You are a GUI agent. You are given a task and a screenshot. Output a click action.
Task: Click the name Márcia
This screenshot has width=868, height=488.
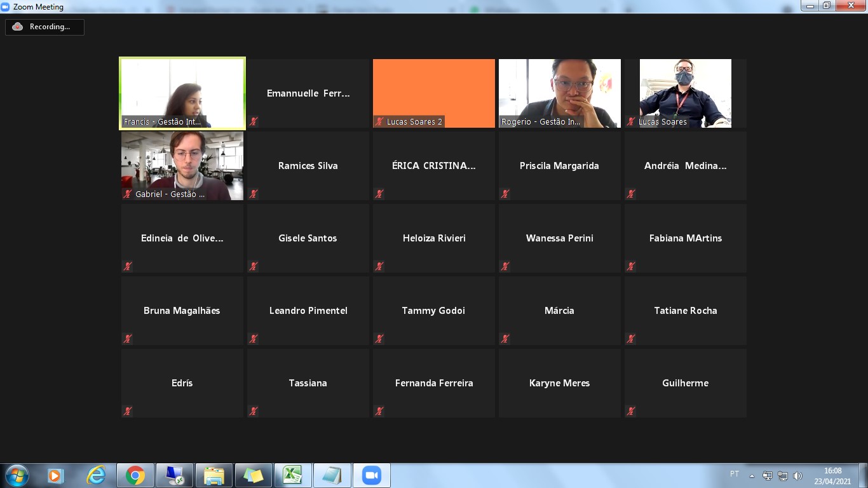(560, 311)
